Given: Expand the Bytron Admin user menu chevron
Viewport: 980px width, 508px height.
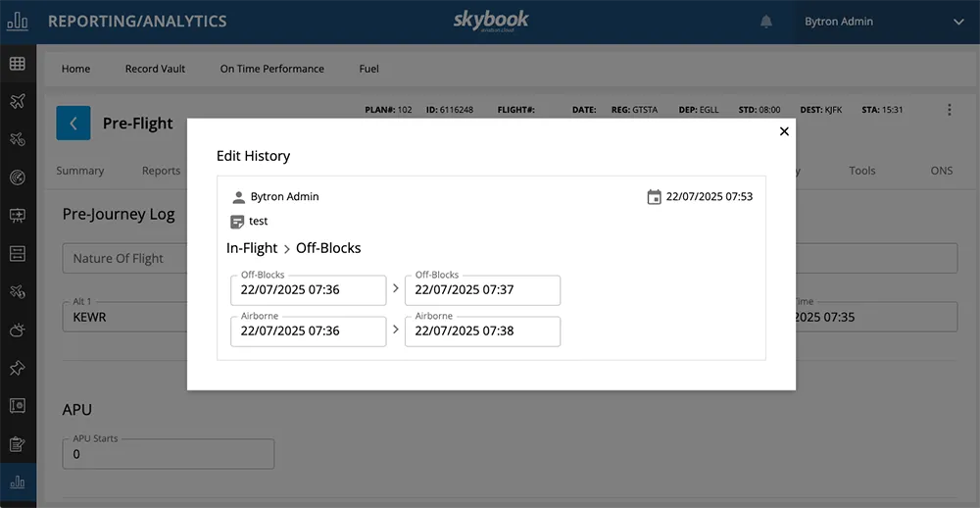Looking at the screenshot, I should point(958,22).
